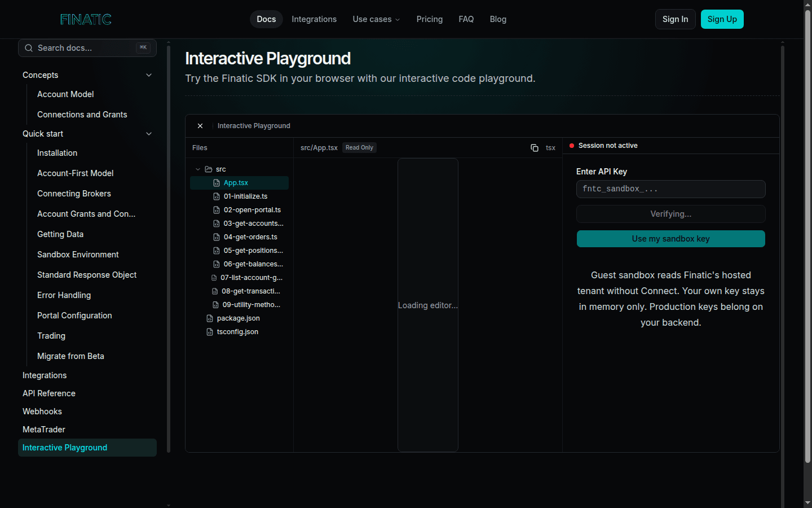Go to Integrations in top navigation

(314, 19)
